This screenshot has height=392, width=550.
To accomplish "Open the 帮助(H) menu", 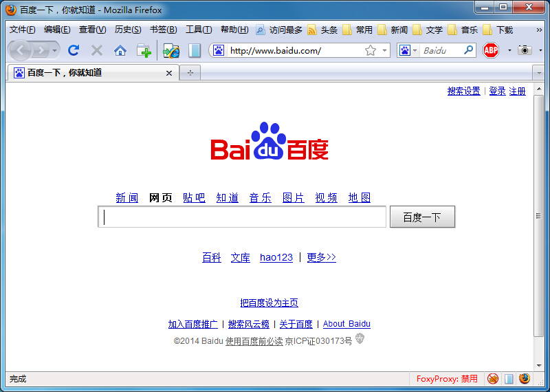I will pyautogui.click(x=234, y=30).
